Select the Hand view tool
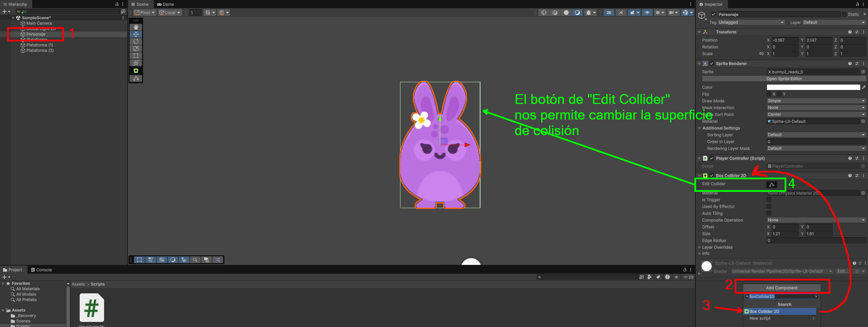Image resolution: width=868 pixels, height=327 pixels. click(136, 27)
